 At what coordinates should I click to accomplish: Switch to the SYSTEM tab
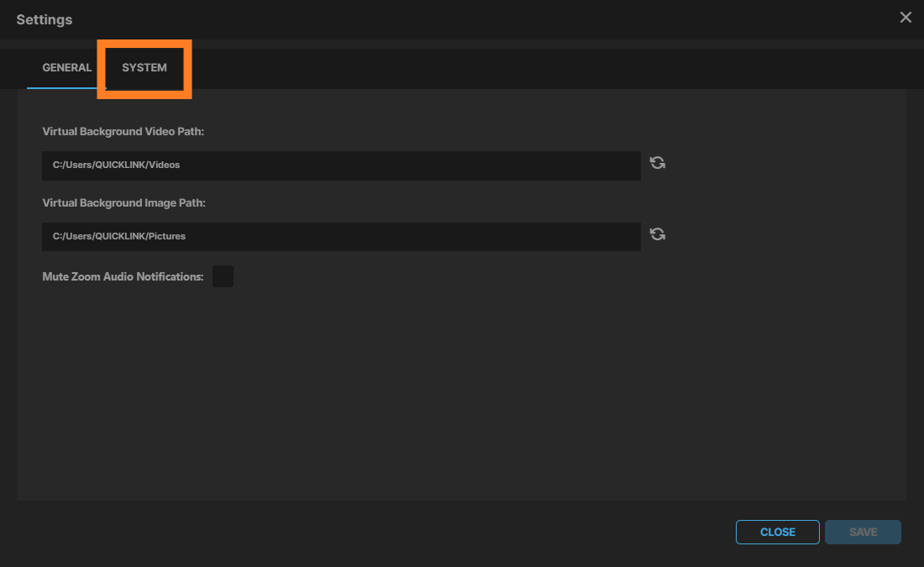point(144,68)
